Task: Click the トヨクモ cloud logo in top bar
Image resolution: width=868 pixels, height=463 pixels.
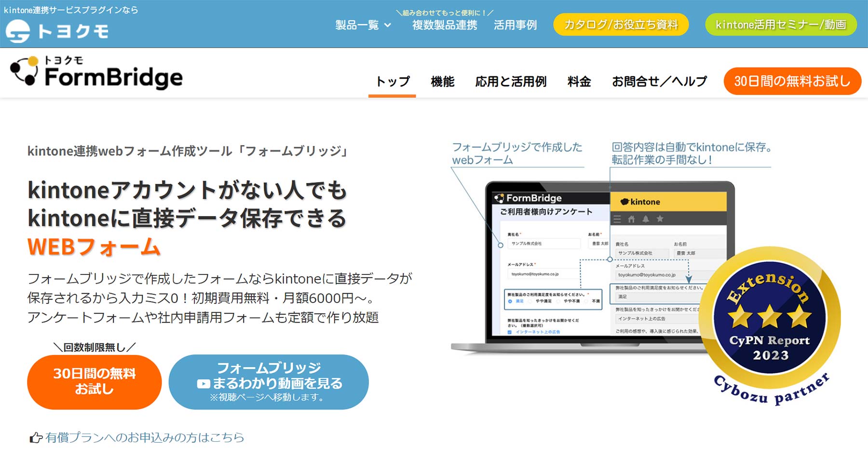Action: (56, 31)
